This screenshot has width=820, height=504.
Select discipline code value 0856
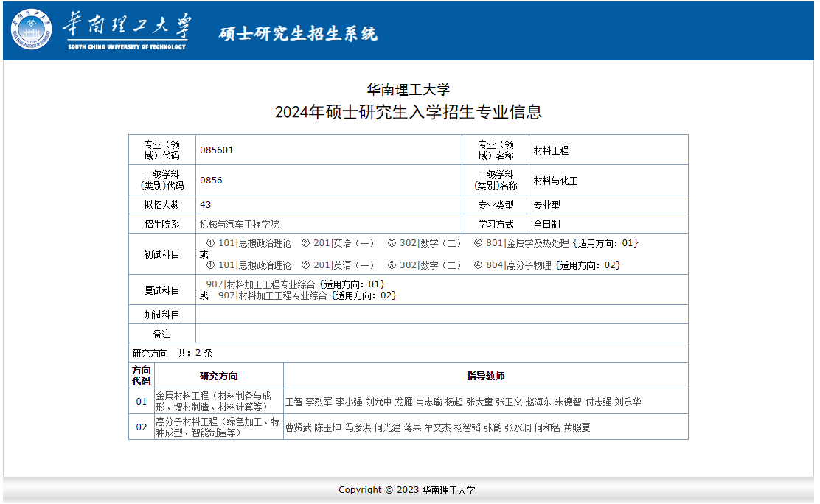click(212, 181)
